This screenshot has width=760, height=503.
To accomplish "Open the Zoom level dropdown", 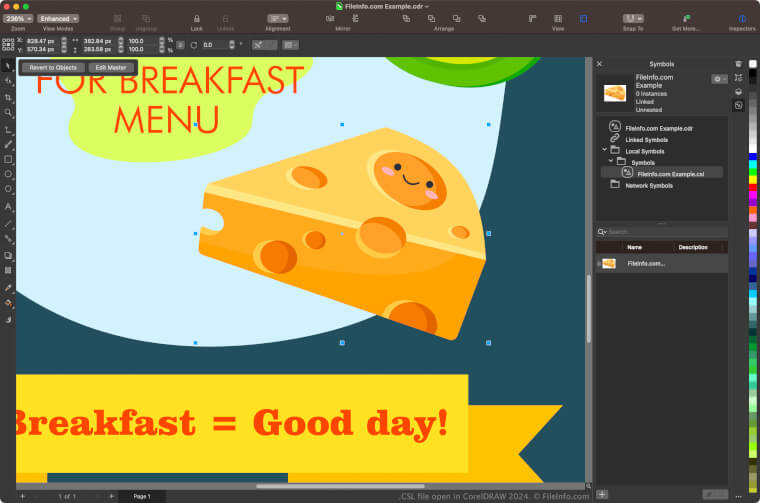I will pos(17,18).
